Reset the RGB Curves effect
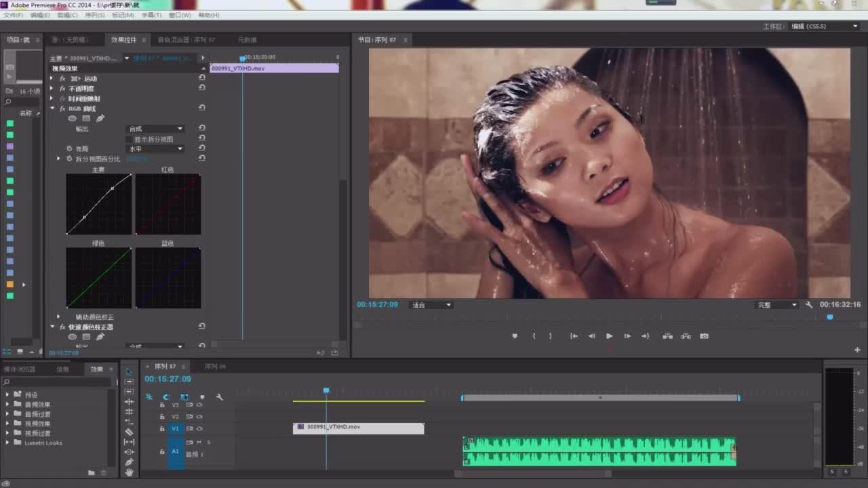This screenshot has width=868, height=488. pos(201,108)
